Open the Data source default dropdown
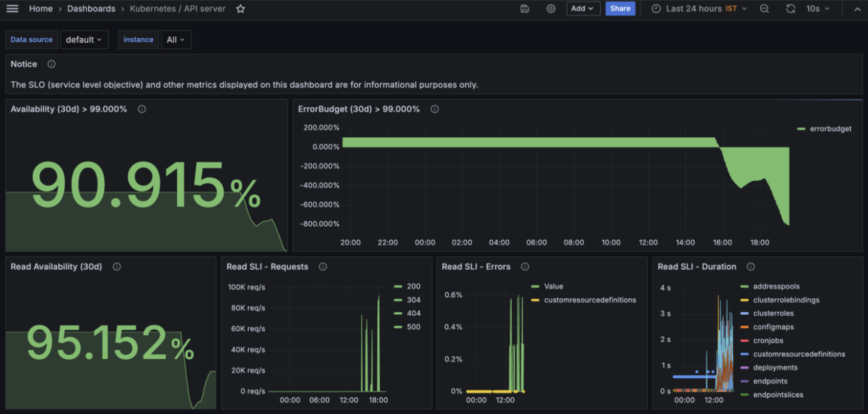Viewport: 868px width, 414px height. [x=84, y=40]
